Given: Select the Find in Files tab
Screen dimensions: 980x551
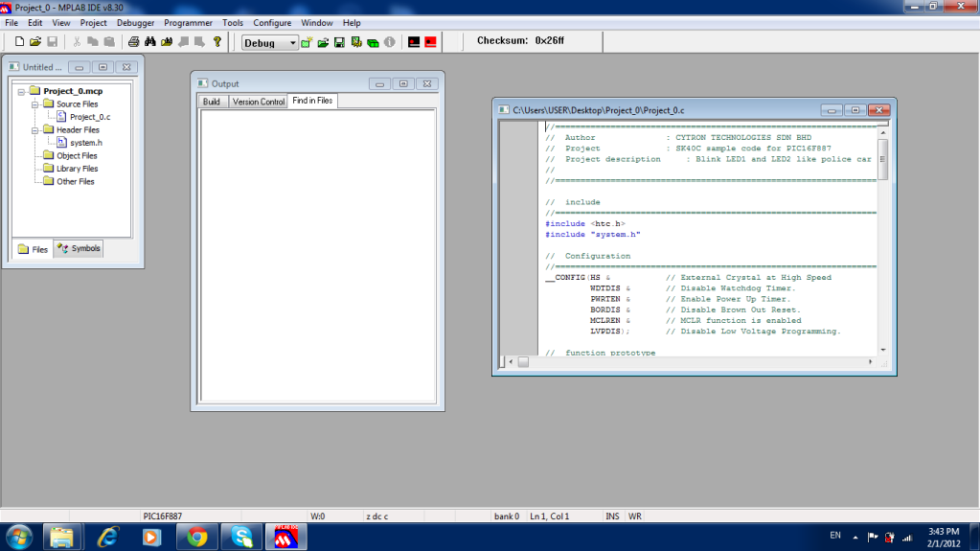Looking at the screenshot, I should (312, 101).
